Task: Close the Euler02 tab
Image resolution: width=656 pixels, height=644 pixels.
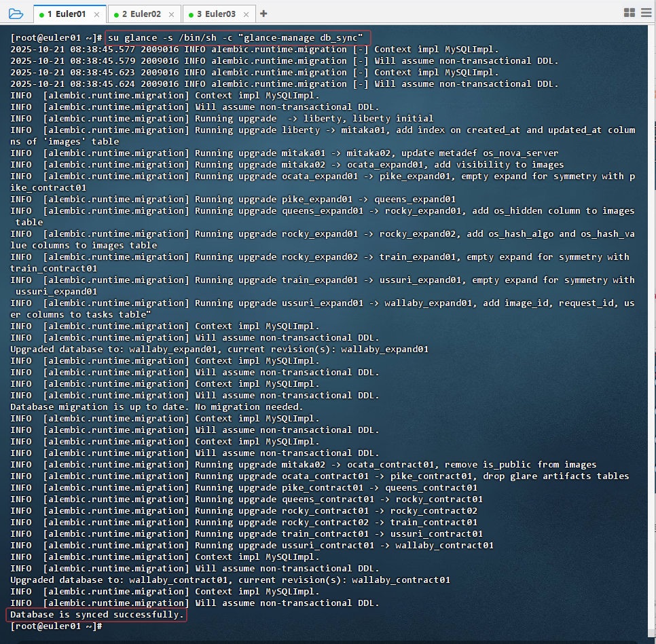Action: 172,14
